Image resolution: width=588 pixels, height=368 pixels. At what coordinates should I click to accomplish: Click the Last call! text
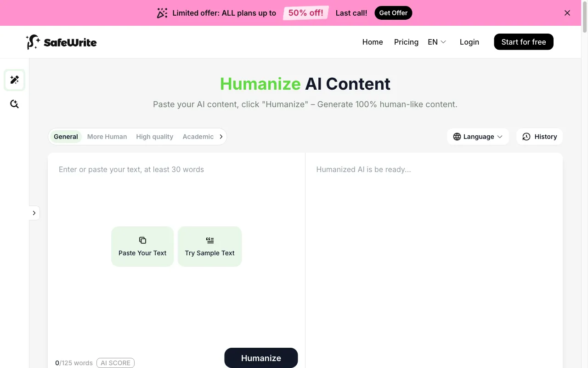(x=351, y=13)
